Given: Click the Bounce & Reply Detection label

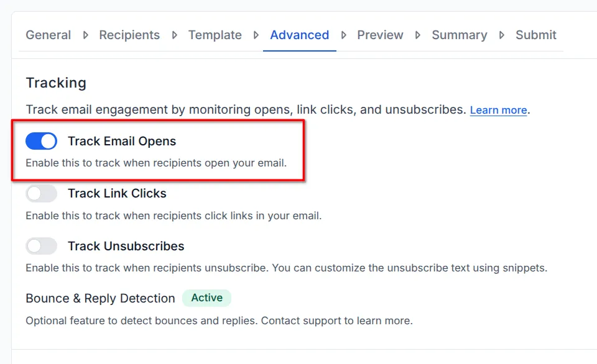Looking at the screenshot, I should click(x=99, y=298).
